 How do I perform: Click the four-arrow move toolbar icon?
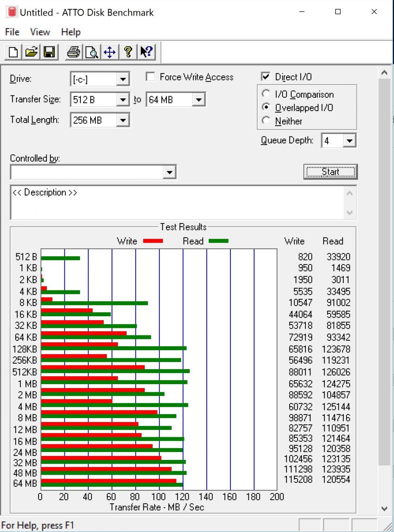(x=110, y=52)
